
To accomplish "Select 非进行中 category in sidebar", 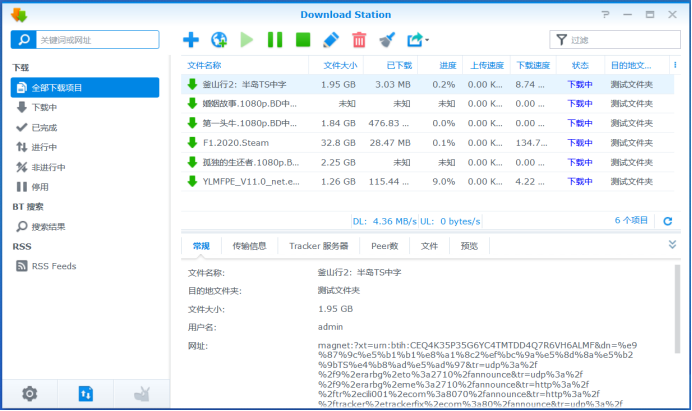I will click(x=85, y=167).
